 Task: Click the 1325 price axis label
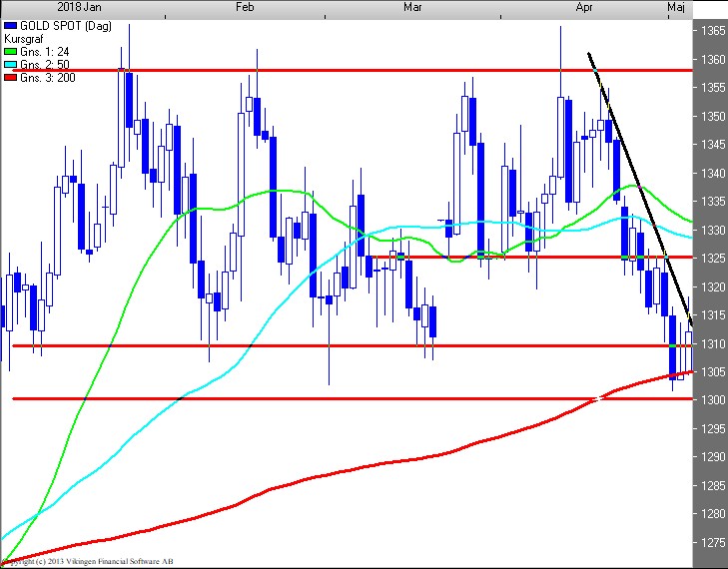pos(711,259)
